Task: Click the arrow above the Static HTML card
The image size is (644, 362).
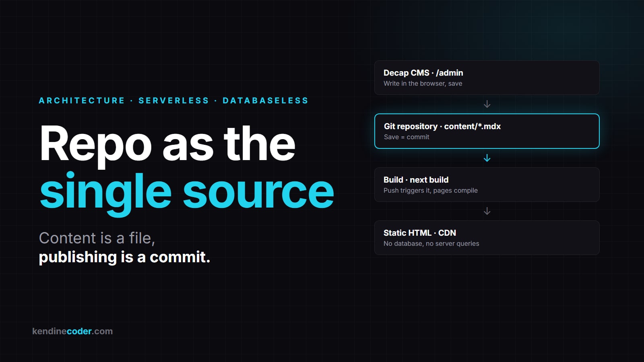Action: pos(487,211)
